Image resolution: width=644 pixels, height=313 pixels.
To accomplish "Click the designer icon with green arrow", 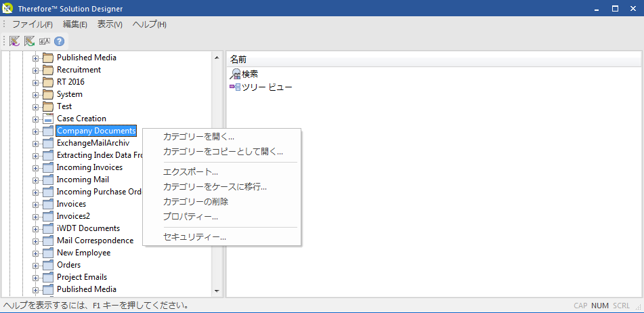I will pyautogui.click(x=30, y=41).
